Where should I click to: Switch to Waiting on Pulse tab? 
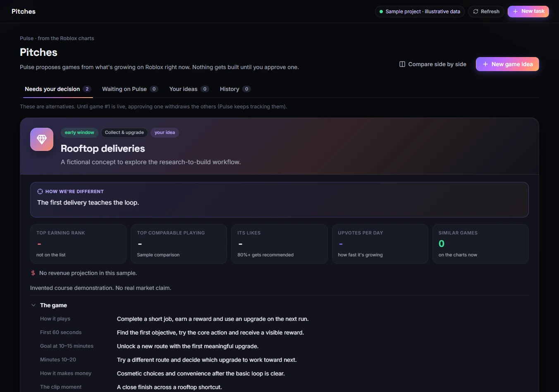coord(130,89)
